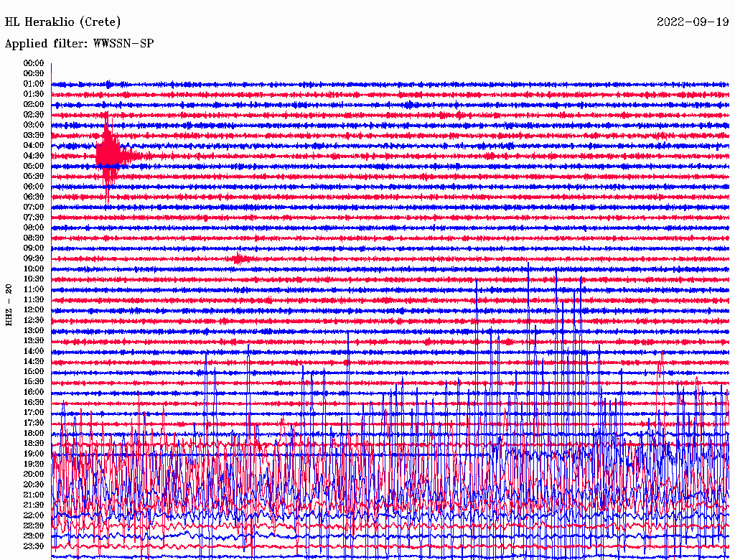Select the 04:30 time label
This screenshot has height=560, width=735.
click(34, 156)
